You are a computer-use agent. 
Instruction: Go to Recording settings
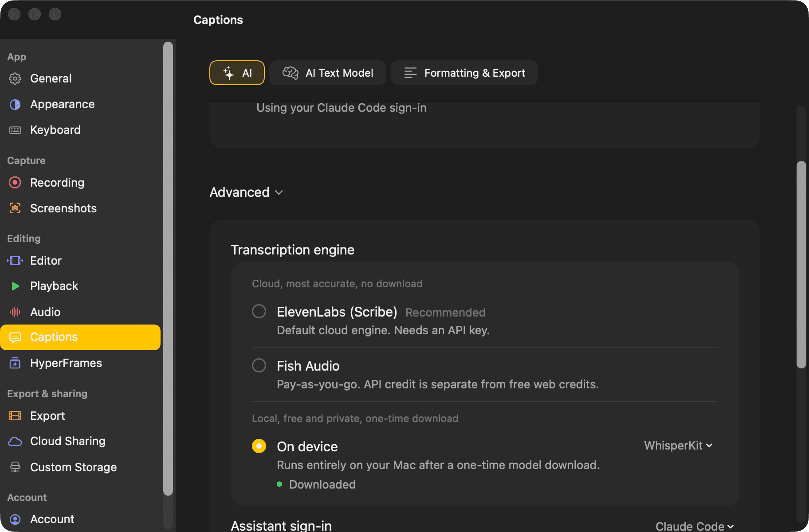click(x=80, y=183)
